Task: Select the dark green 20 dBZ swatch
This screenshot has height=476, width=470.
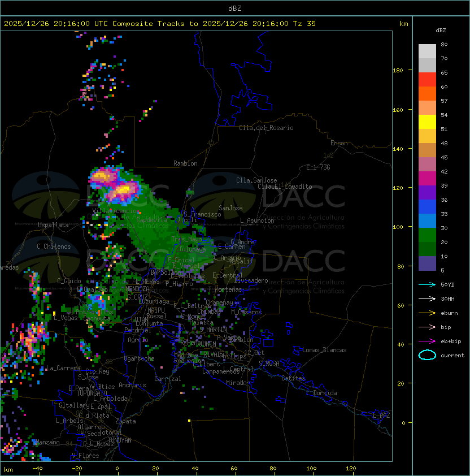Action: [427, 249]
